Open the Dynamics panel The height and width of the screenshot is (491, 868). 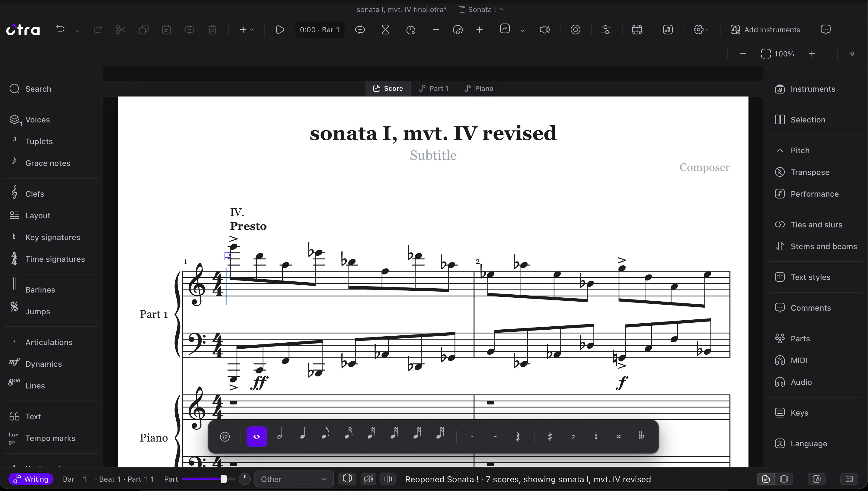51,364
